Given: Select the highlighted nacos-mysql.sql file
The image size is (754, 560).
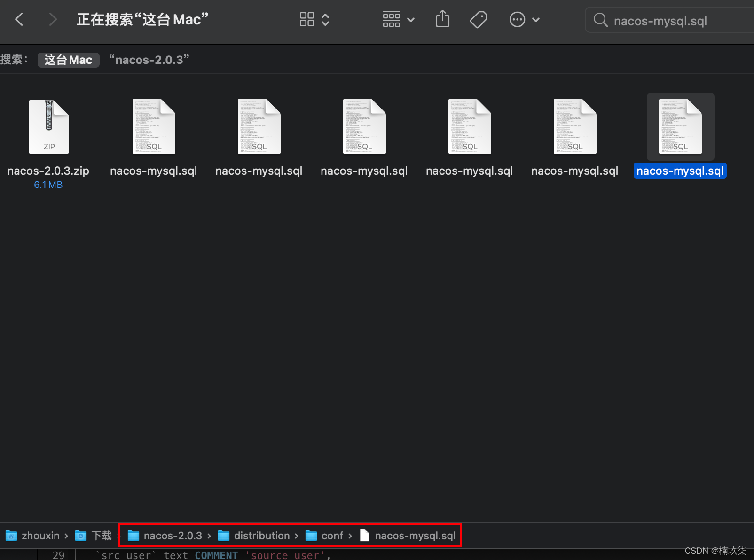Looking at the screenshot, I should (x=680, y=171).
